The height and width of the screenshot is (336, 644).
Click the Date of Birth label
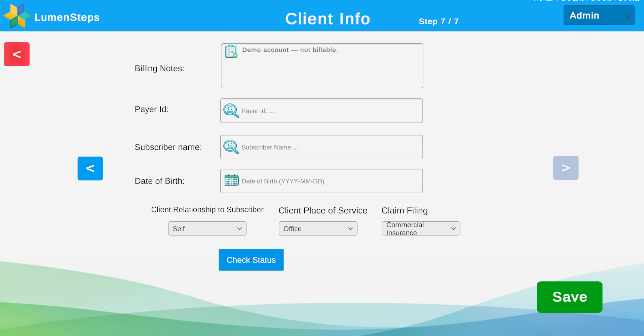[159, 181]
